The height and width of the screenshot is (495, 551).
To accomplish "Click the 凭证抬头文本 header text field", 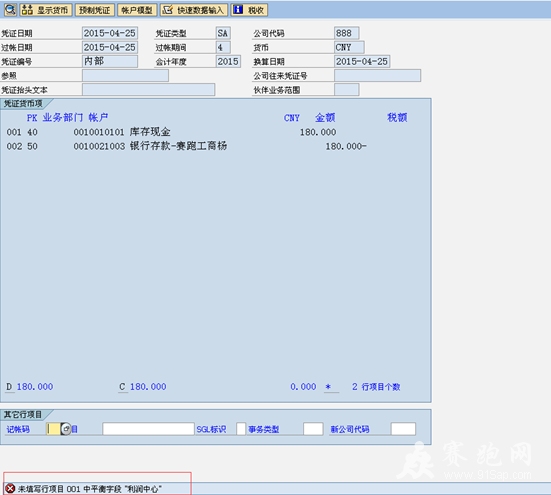I will point(149,90).
